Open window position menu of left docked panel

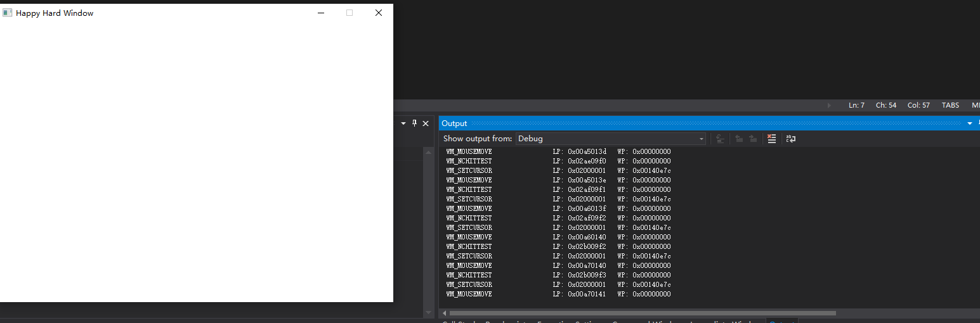(403, 123)
